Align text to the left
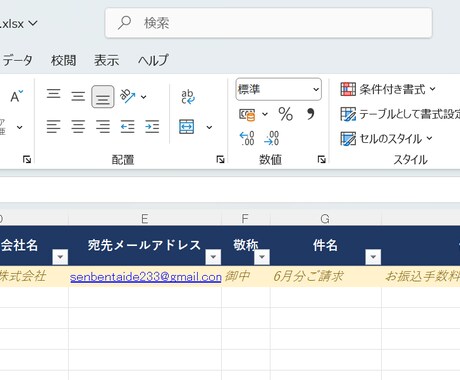This screenshot has height=380, width=460. 53,127
